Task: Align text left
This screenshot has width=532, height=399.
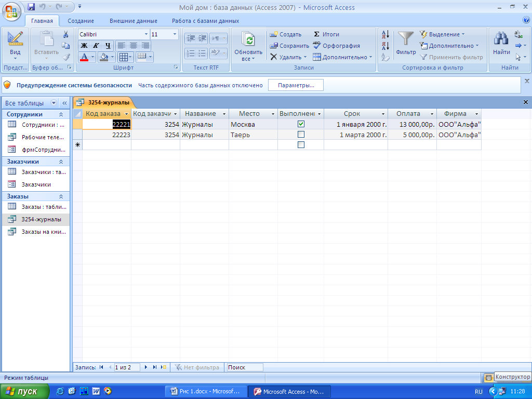Action: tap(122, 46)
